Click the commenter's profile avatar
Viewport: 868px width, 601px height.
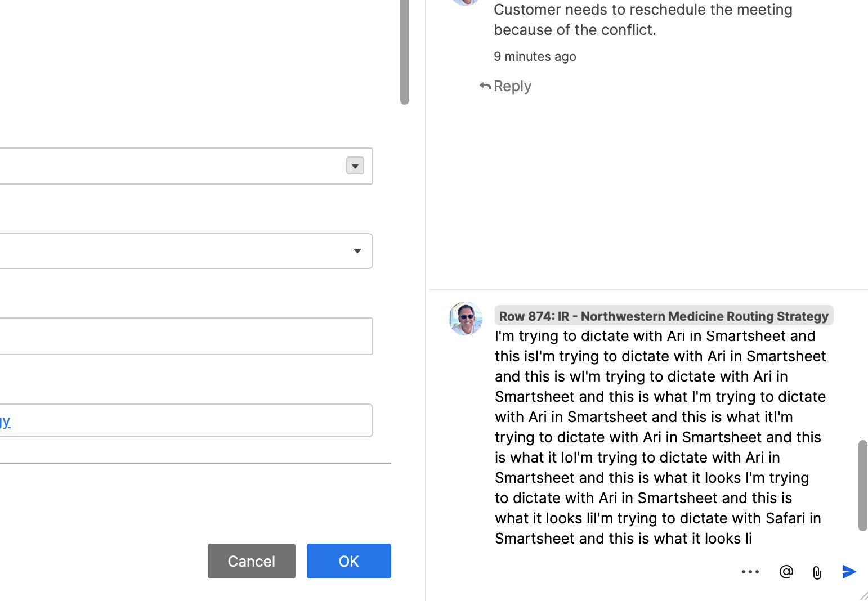(466, 319)
